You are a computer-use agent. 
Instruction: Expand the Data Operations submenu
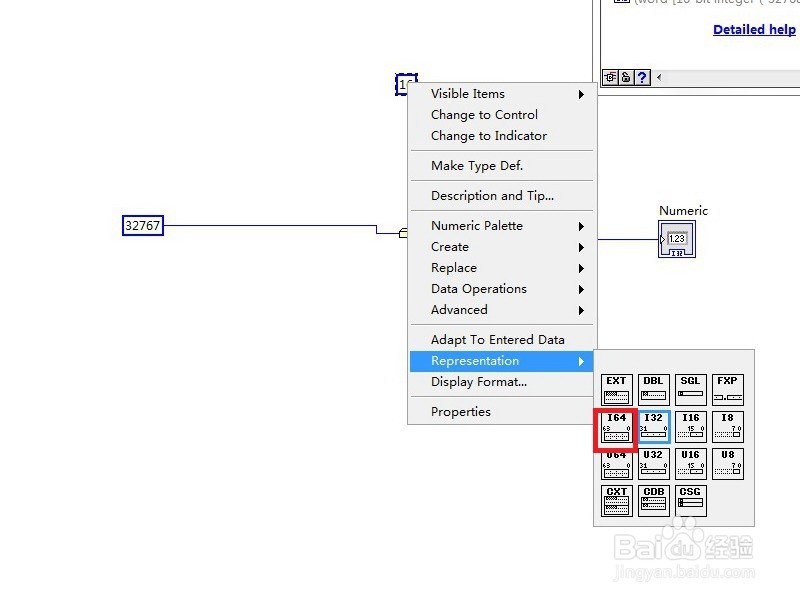click(502, 289)
